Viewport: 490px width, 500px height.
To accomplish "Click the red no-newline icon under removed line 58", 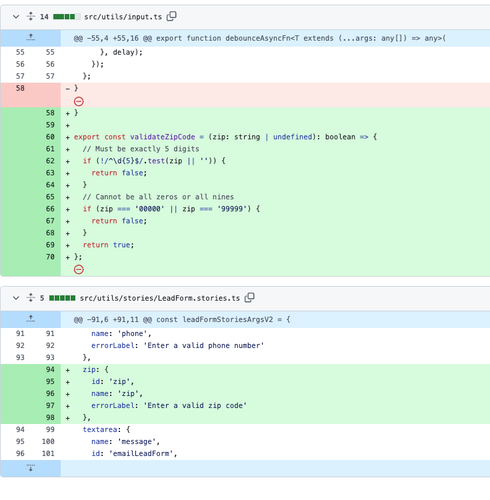I will (x=79, y=101).
